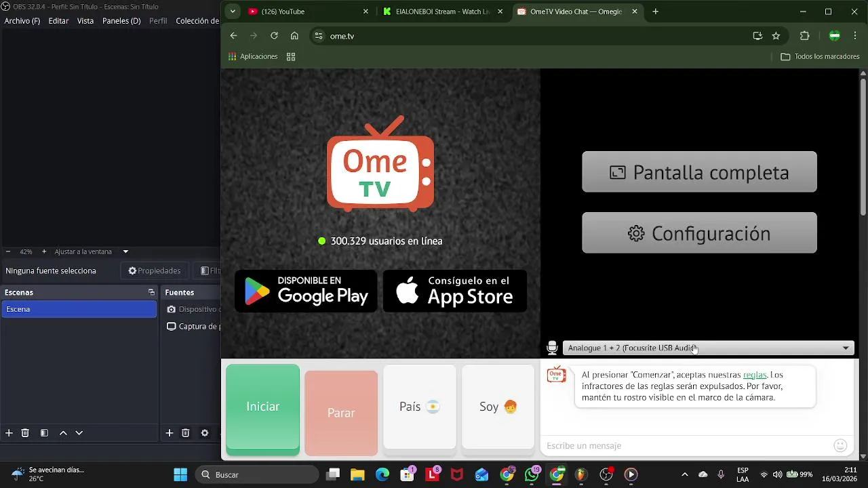This screenshot has height=488, width=868.
Task: Open the reglas link
Action: coord(755,375)
